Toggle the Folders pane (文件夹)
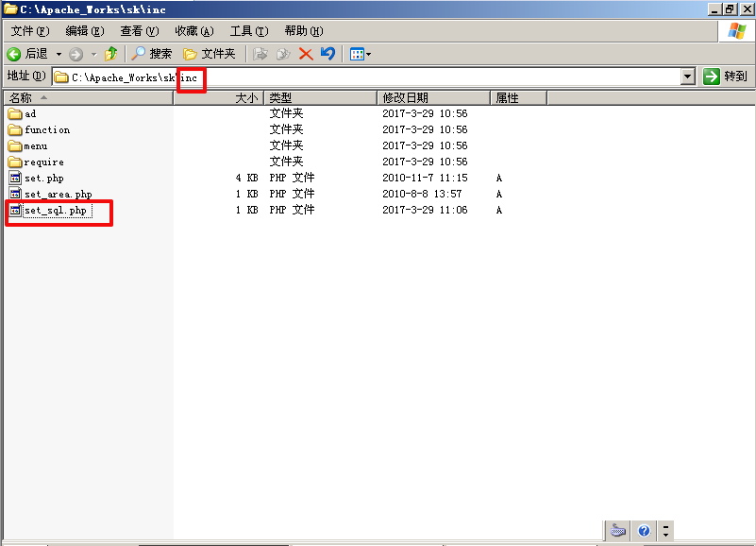Screen dimensions: 756x546 click(210, 54)
